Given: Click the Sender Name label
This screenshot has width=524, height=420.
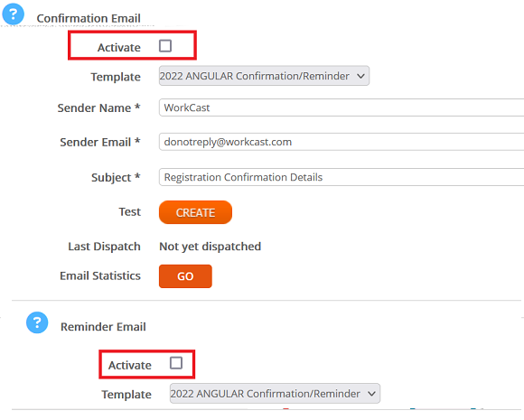Looking at the screenshot, I should click(x=98, y=107).
